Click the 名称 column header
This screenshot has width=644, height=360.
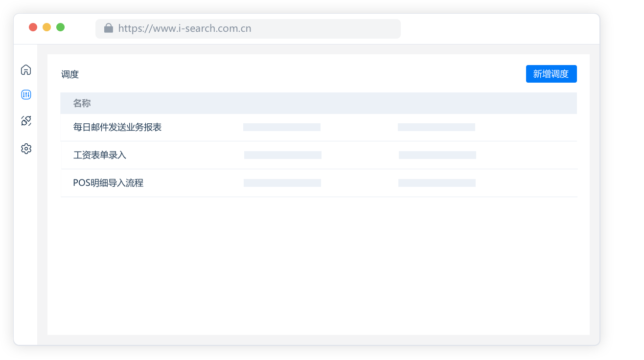pos(82,103)
